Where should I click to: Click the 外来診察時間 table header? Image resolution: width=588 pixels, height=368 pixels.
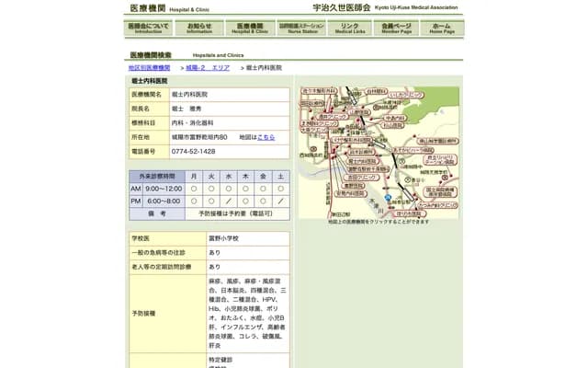pyautogui.click(x=157, y=177)
